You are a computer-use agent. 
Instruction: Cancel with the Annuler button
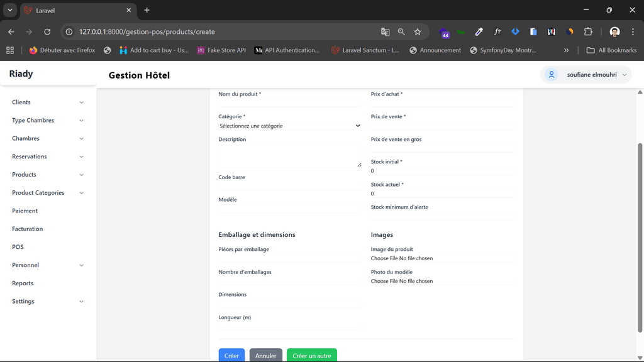tap(265, 355)
